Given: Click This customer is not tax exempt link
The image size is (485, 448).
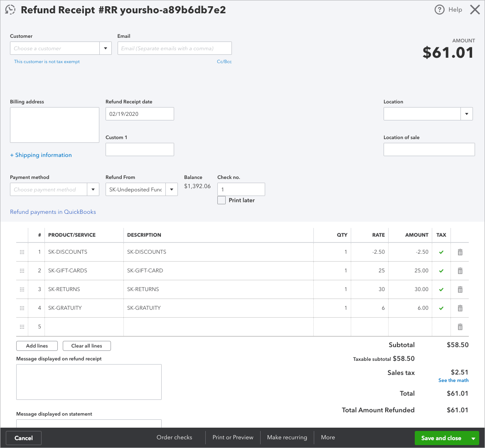Looking at the screenshot, I should 47,61.
